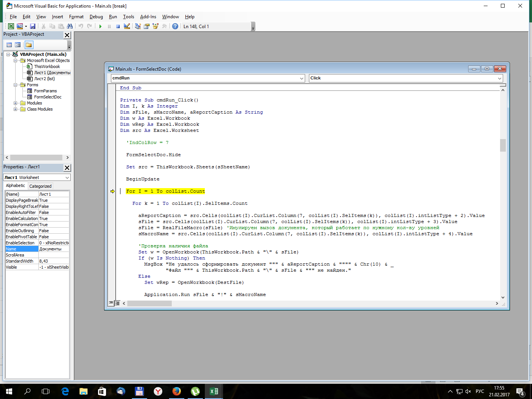
Task: Expand the Modules folder
Action: 16,103
